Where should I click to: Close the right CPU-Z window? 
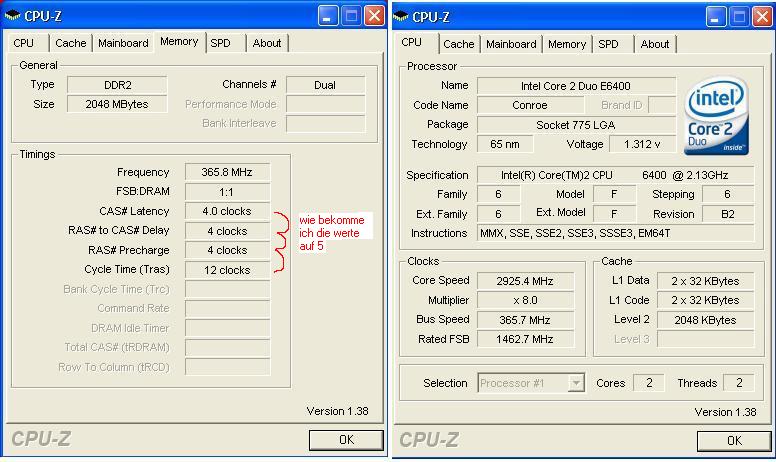(763, 17)
